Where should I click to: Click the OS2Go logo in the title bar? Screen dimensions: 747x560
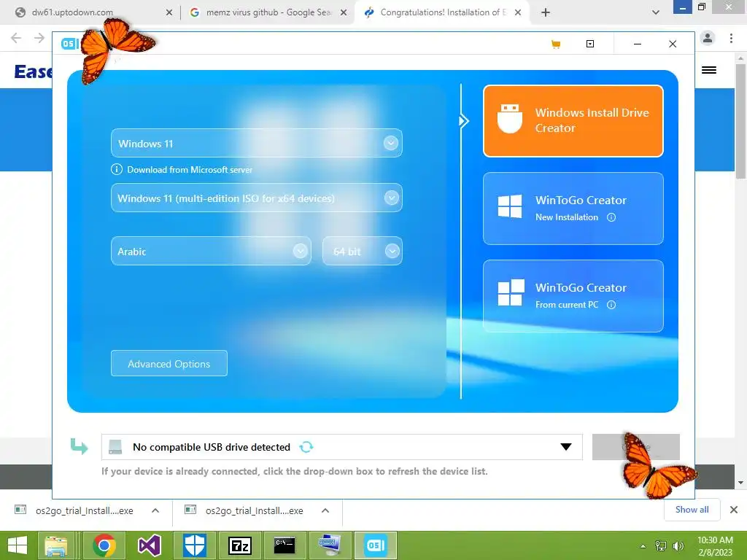click(69, 44)
